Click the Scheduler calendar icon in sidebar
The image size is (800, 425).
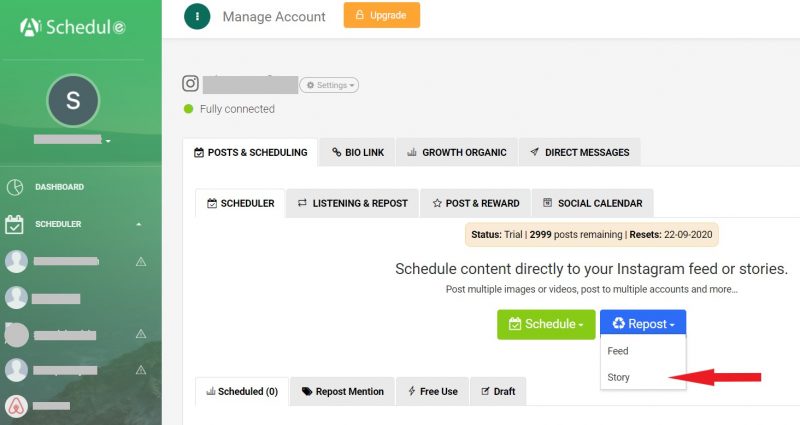(x=14, y=224)
